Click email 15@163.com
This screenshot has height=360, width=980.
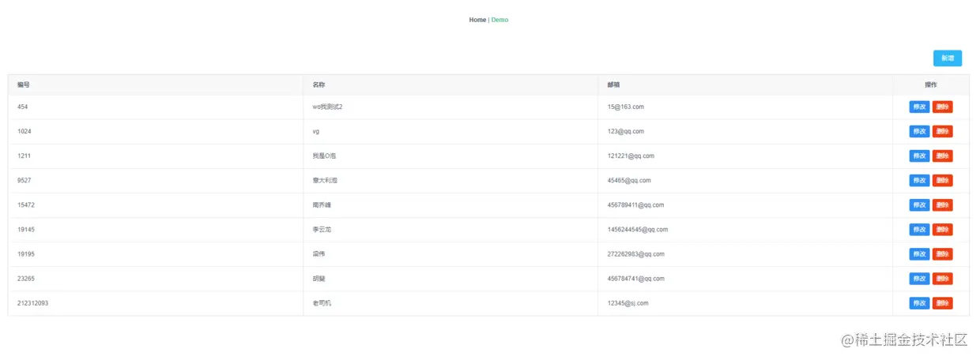626,107
